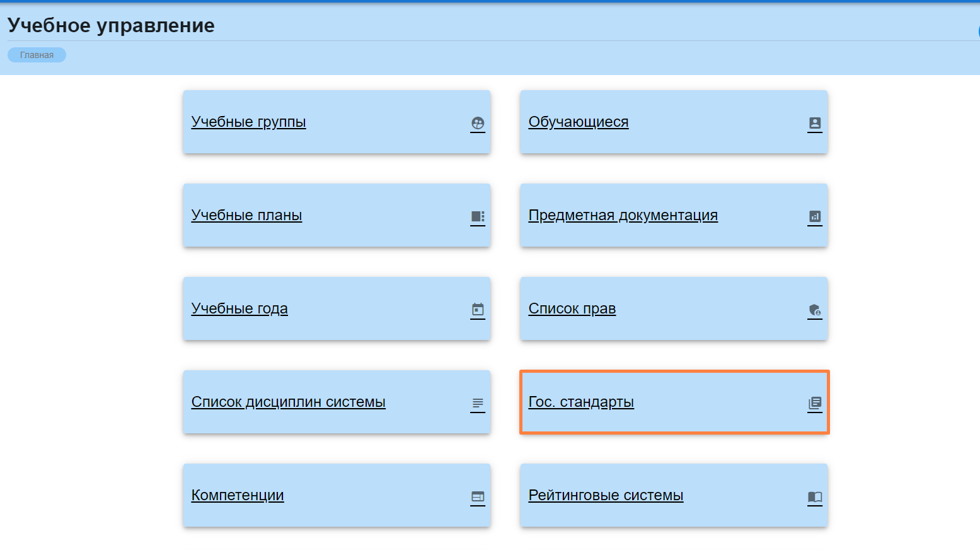Click the icon on the Учебные планы card
The width and height of the screenshot is (980, 550).
point(478,216)
